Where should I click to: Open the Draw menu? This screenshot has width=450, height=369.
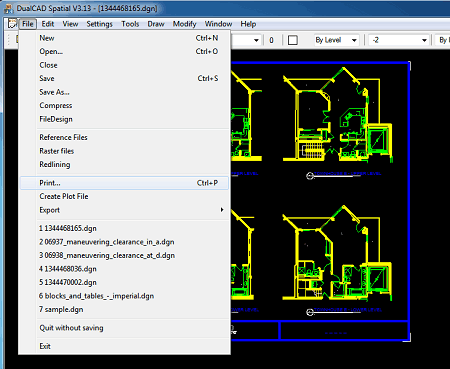pos(156,24)
